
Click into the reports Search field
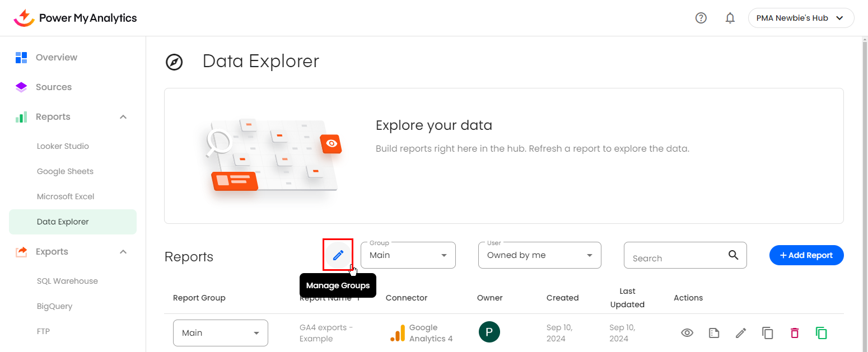click(675, 257)
